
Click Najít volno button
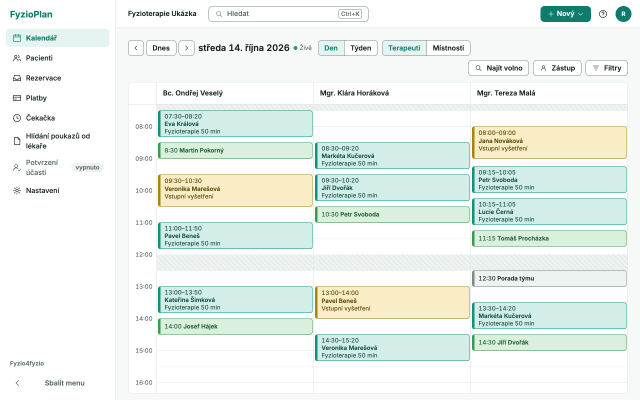[x=498, y=68]
